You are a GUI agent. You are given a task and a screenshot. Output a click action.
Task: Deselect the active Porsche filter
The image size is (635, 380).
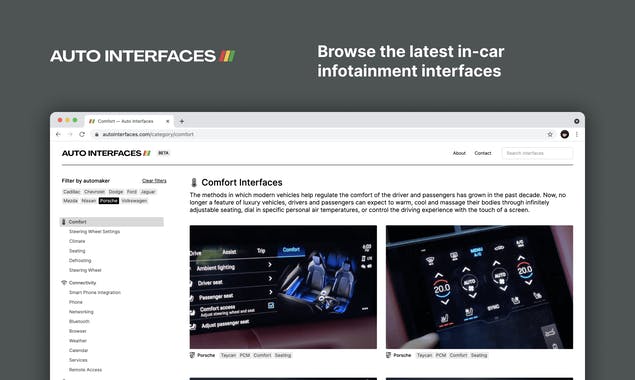pyautogui.click(x=109, y=201)
